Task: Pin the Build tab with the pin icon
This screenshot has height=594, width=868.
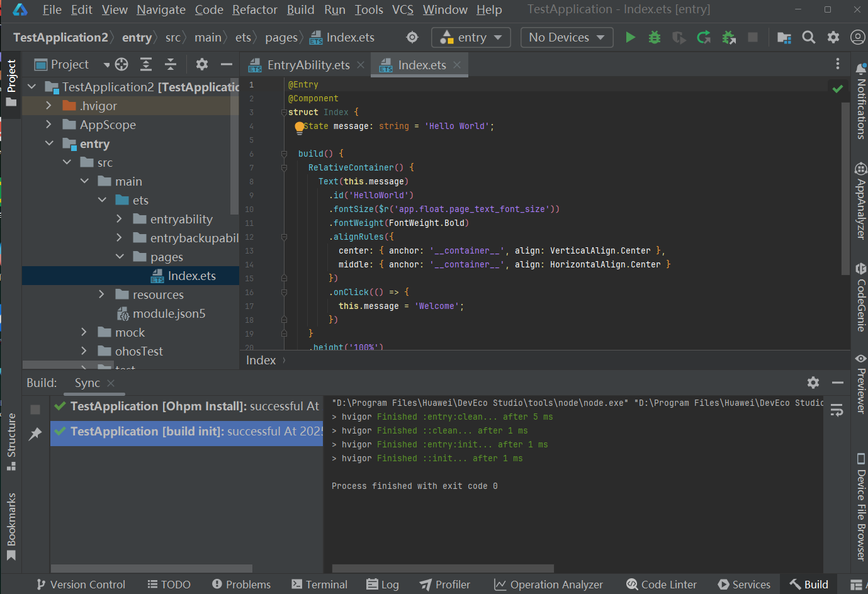Action: click(x=35, y=434)
